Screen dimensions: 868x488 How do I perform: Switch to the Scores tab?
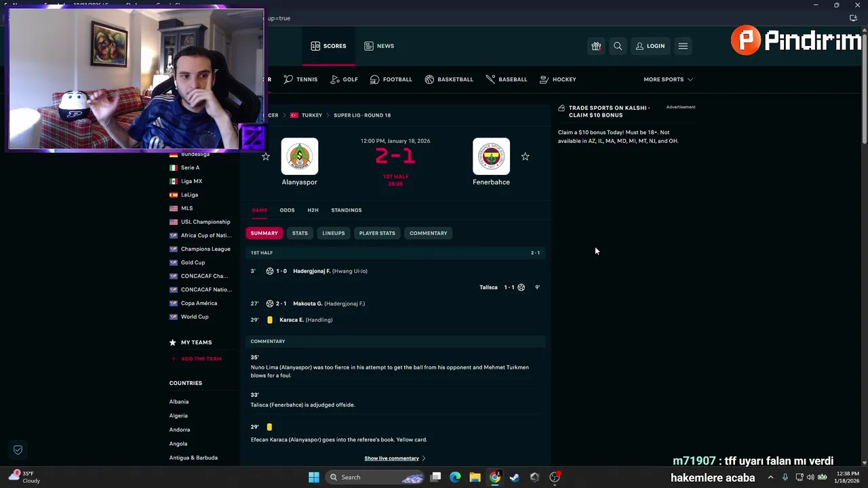(328, 46)
